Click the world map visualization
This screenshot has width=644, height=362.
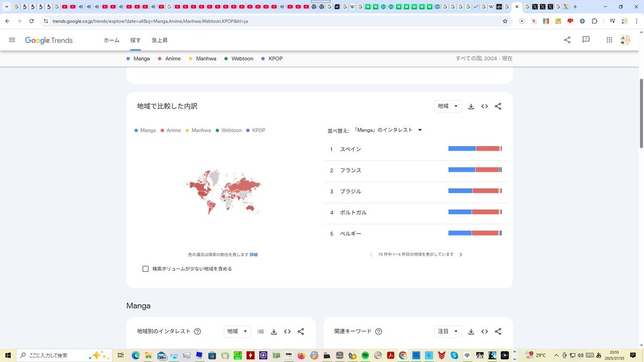pos(224,192)
